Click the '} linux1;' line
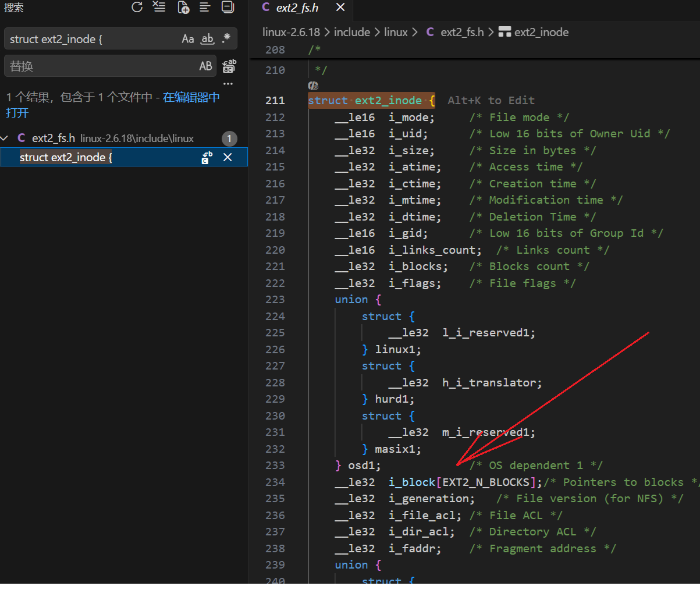 (391, 349)
